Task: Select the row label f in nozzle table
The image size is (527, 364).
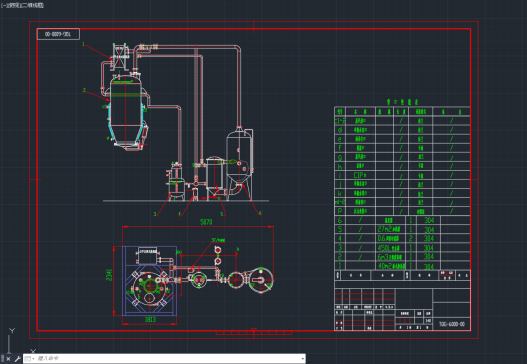Action: (x=340, y=148)
